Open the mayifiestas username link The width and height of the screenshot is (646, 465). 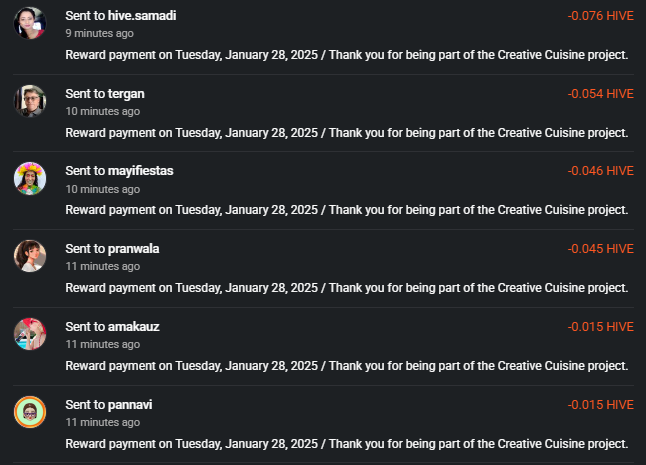[x=140, y=171]
